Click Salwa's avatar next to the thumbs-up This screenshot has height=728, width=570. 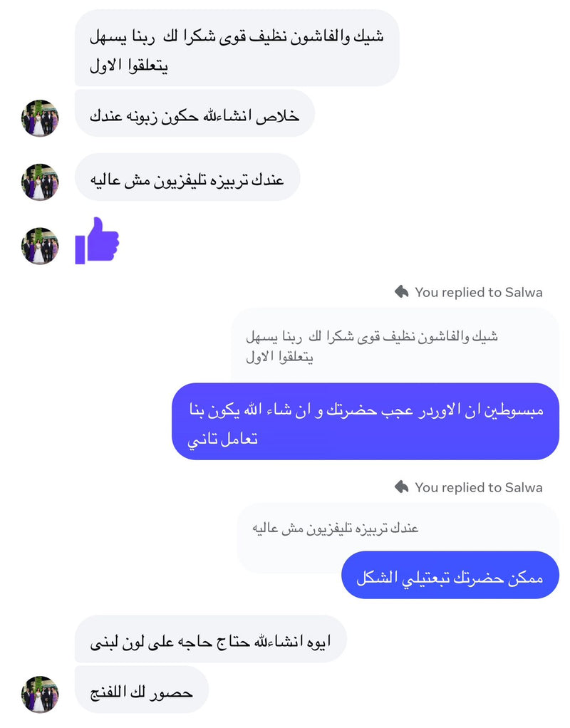point(40,246)
